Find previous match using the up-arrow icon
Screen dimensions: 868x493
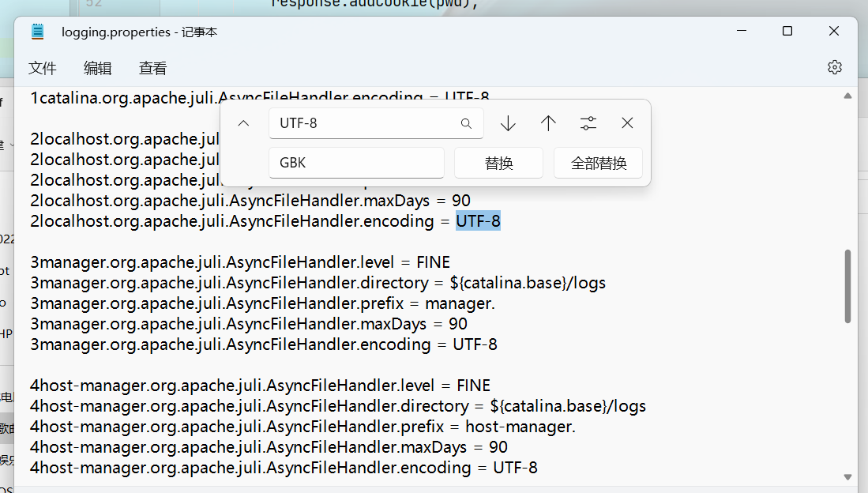[x=548, y=123]
